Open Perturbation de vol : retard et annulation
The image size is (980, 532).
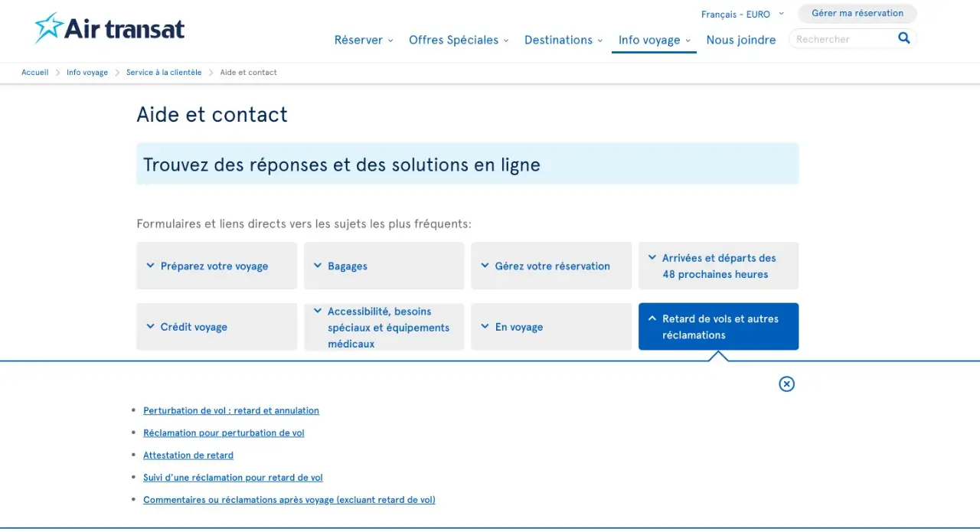point(231,411)
